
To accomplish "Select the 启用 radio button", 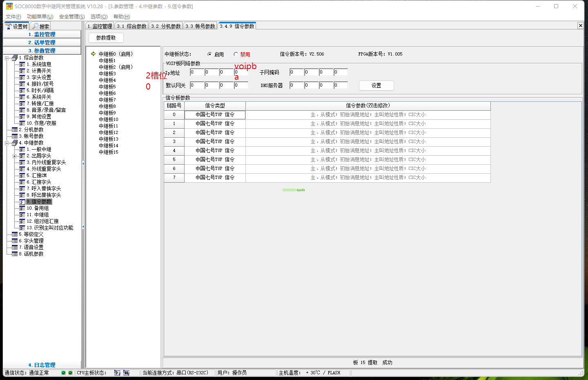I will pos(210,54).
